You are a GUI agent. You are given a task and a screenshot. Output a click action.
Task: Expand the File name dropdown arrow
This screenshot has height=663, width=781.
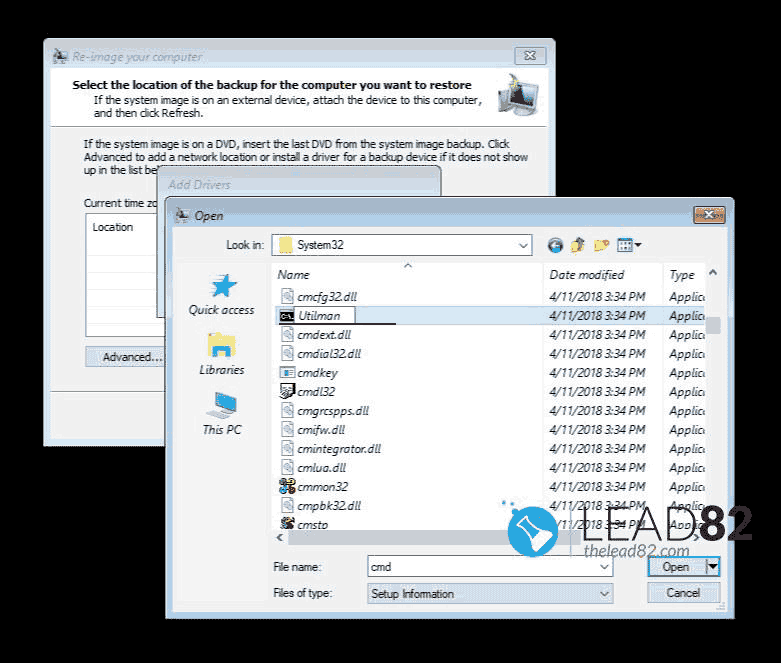click(604, 567)
